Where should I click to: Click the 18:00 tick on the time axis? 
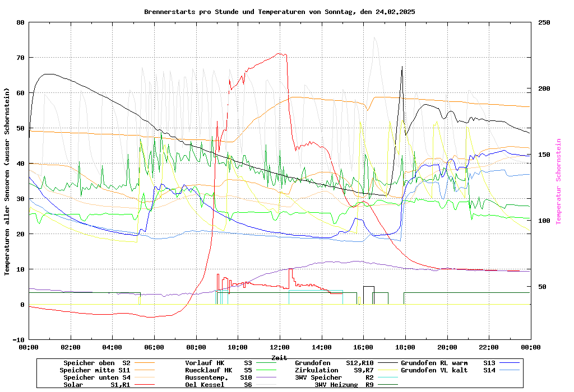pyautogui.click(x=405, y=347)
